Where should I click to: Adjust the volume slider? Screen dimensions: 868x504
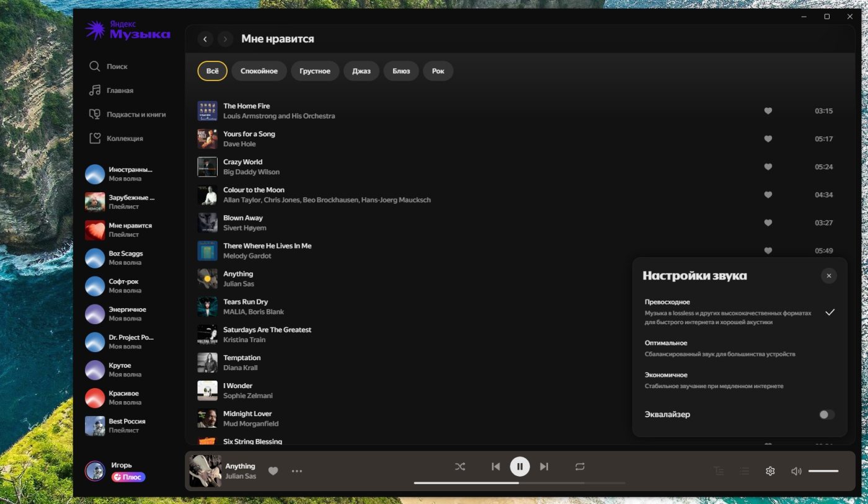click(x=823, y=471)
